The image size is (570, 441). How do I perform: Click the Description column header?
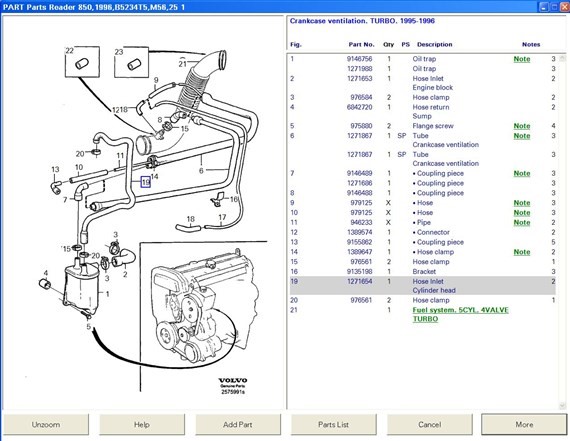click(434, 44)
